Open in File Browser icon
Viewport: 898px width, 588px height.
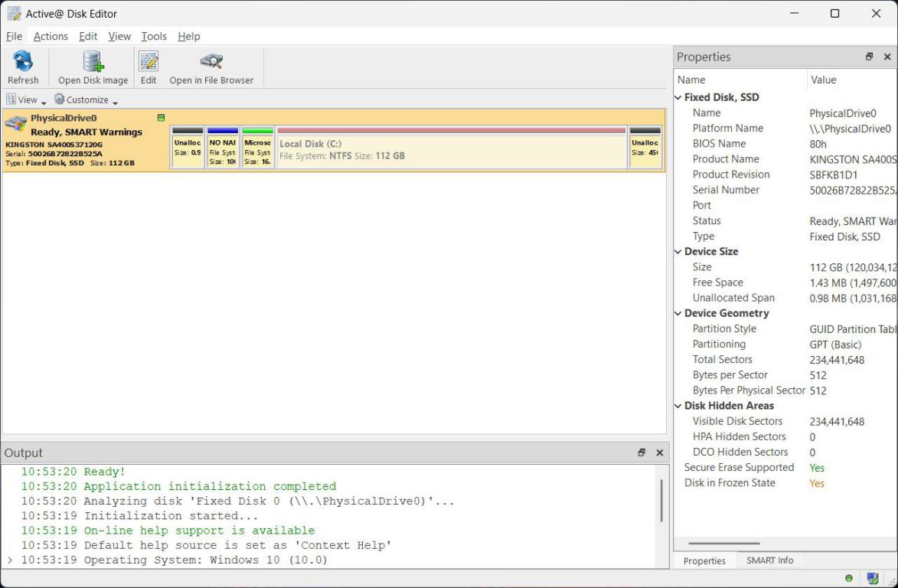211,60
